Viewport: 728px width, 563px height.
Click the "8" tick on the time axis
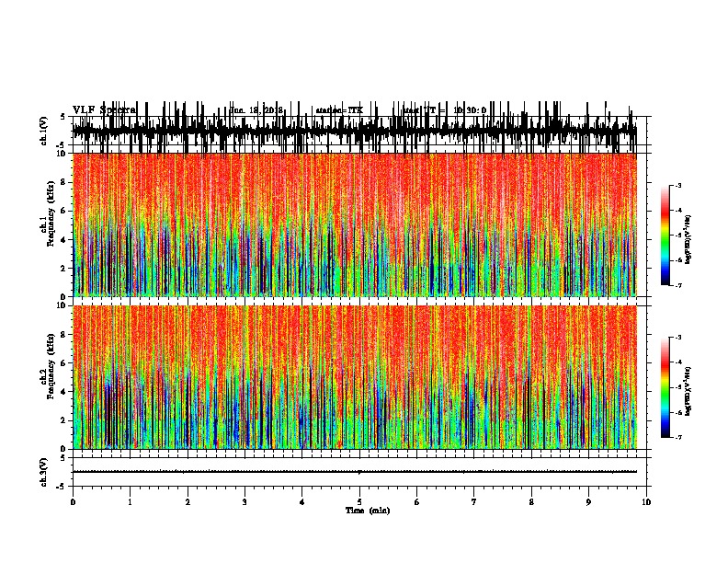coord(531,502)
